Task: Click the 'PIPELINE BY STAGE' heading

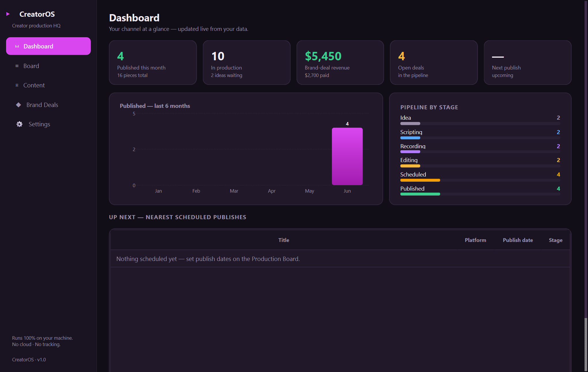Action: pyautogui.click(x=429, y=107)
